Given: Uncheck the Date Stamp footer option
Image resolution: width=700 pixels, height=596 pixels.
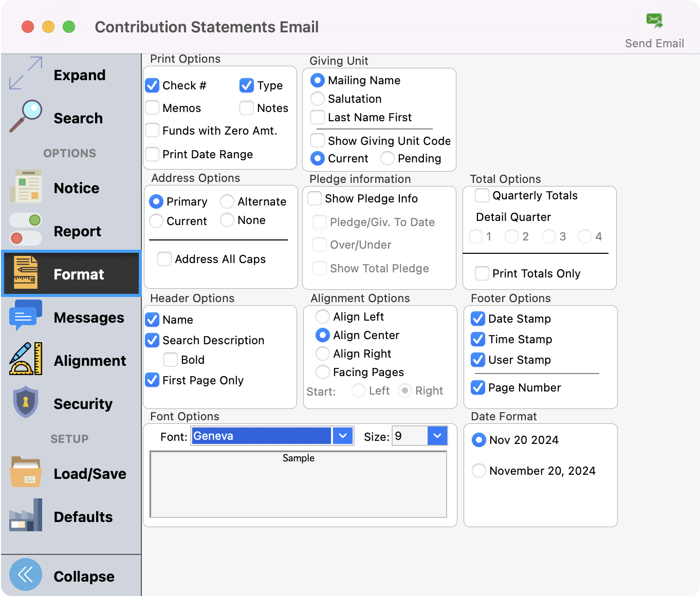Looking at the screenshot, I should tap(478, 319).
